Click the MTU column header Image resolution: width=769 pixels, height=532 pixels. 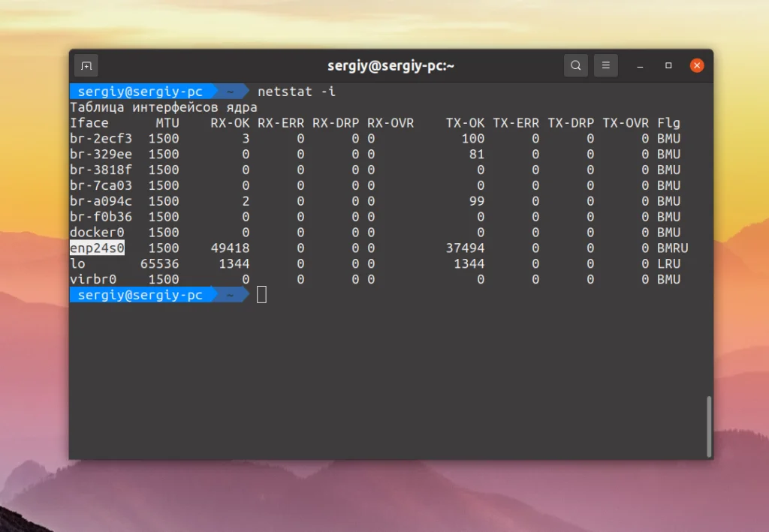pyautogui.click(x=167, y=122)
